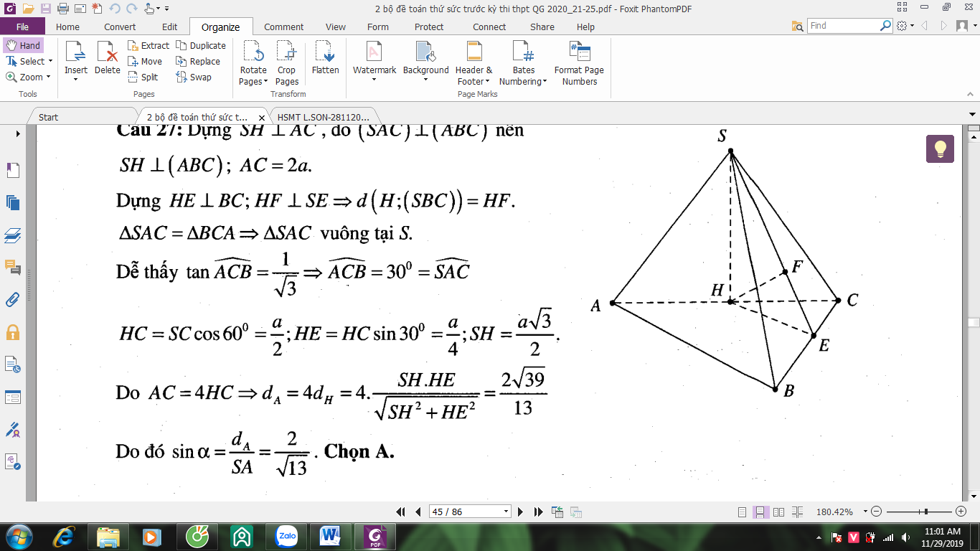Redo the last action

click(x=131, y=9)
